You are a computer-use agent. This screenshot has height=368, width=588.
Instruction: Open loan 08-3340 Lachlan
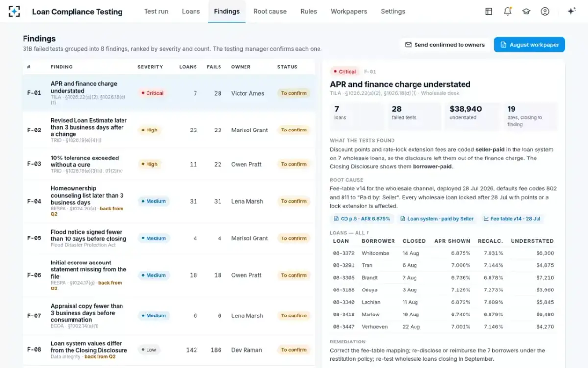(x=443, y=302)
